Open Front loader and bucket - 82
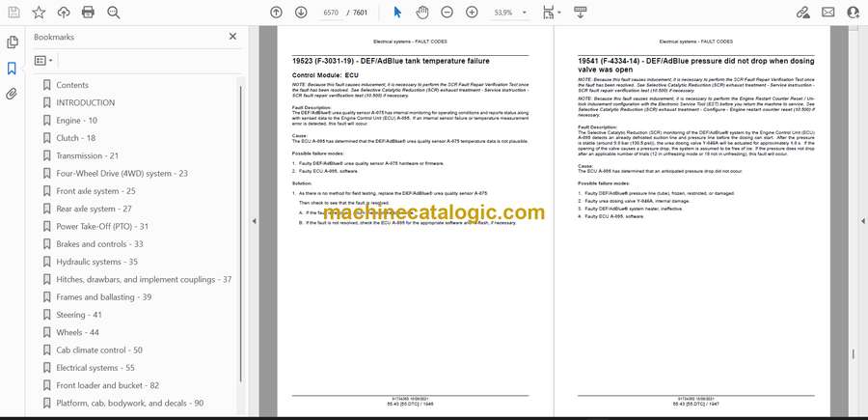 click(108, 385)
